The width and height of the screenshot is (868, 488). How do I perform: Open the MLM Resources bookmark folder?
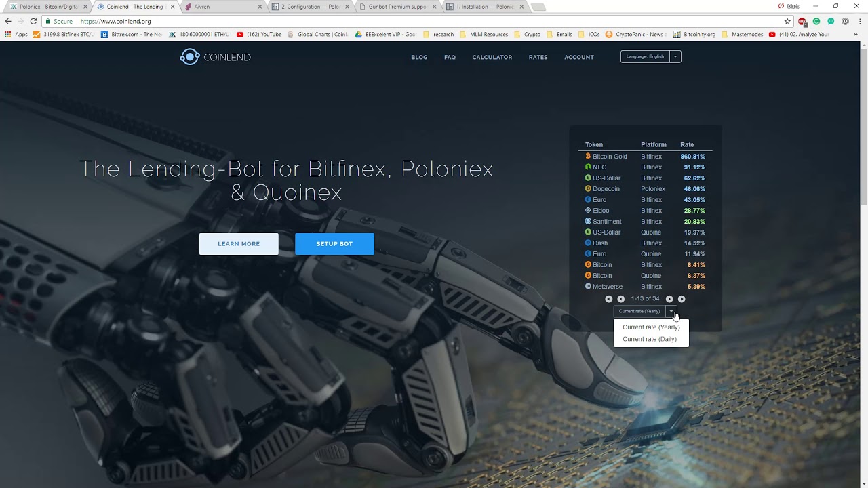(x=484, y=34)
